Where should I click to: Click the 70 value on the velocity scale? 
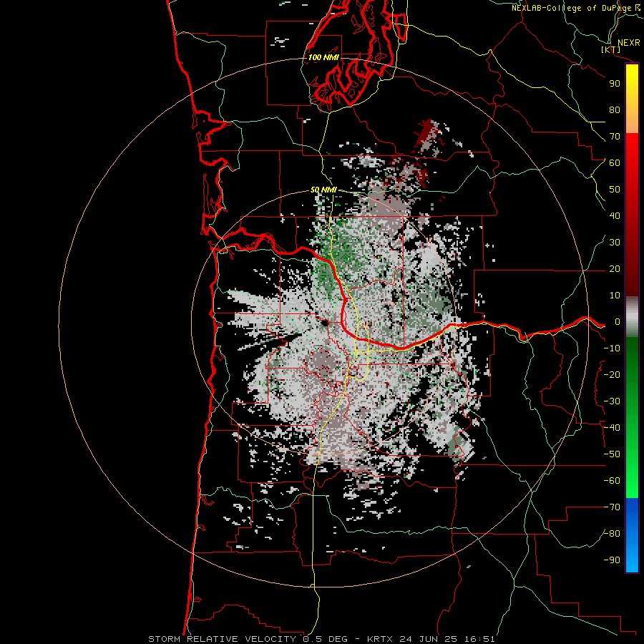click(x=615, y=137)
